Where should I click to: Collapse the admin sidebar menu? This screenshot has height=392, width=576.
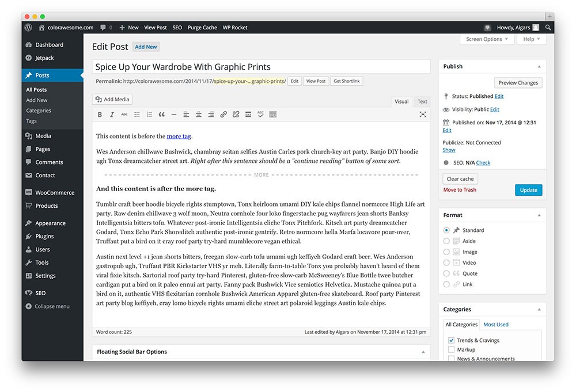48,306
